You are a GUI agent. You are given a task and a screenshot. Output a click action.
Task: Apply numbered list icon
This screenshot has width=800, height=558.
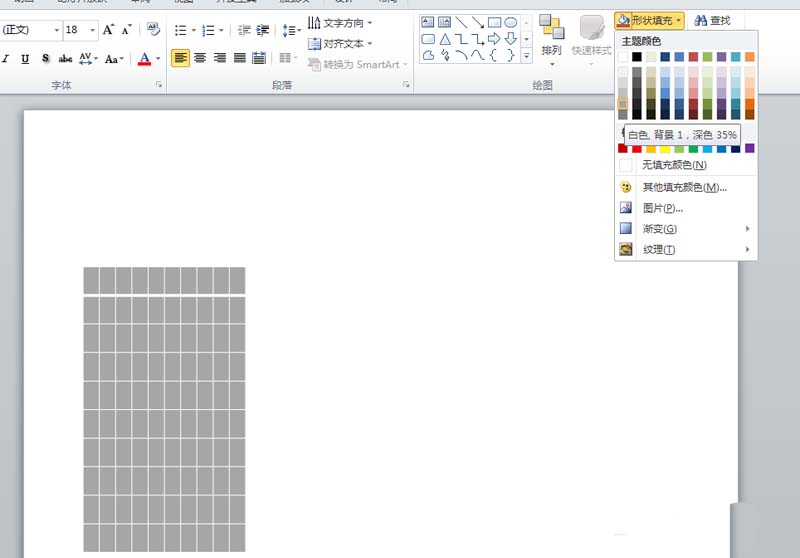(x=208, y=31)
